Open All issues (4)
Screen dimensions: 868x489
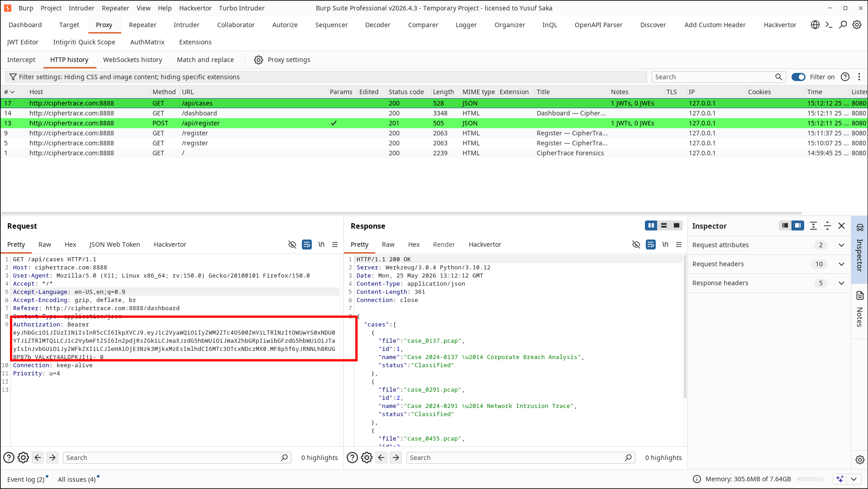click(x=77, y=479)
